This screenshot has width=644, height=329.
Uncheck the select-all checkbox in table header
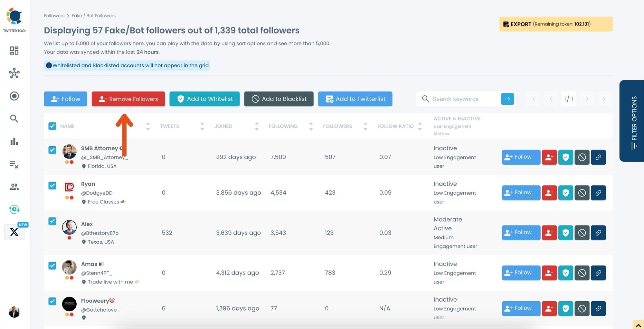tap(52, 126)
